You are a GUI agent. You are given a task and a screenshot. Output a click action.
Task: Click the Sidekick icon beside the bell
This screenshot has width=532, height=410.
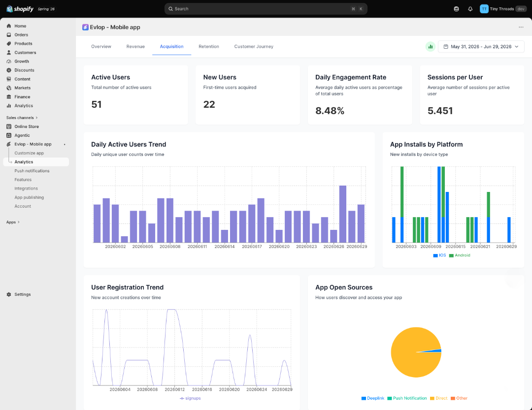456,9
